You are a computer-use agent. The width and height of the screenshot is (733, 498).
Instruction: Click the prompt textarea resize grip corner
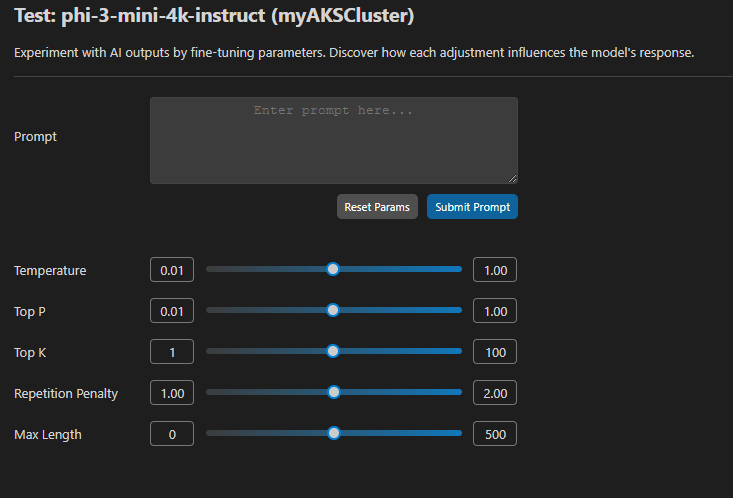[513, 179]
